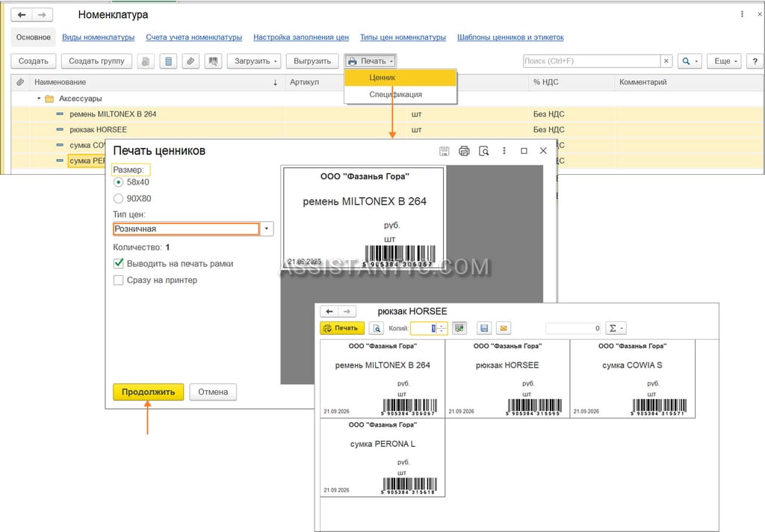Open print preview in Печать ценников dialog
The image size is (765, 532).
pyautogui.click(x=484, y=151)
